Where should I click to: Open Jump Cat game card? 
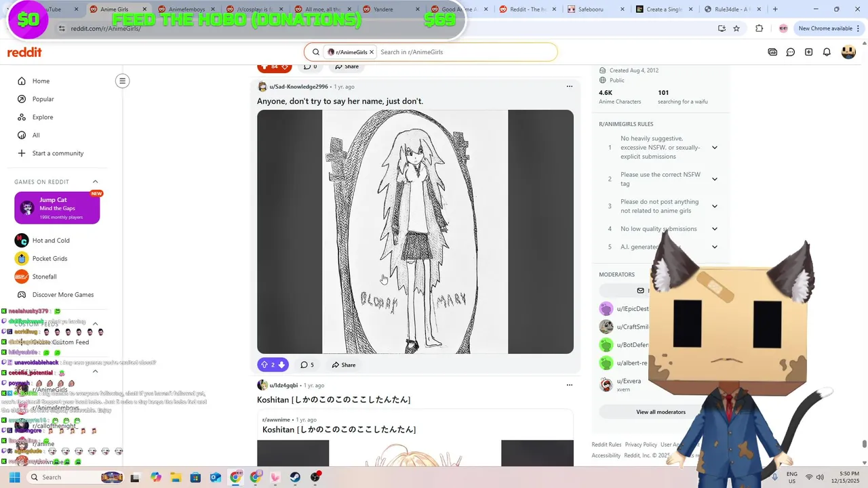(57, 208)
